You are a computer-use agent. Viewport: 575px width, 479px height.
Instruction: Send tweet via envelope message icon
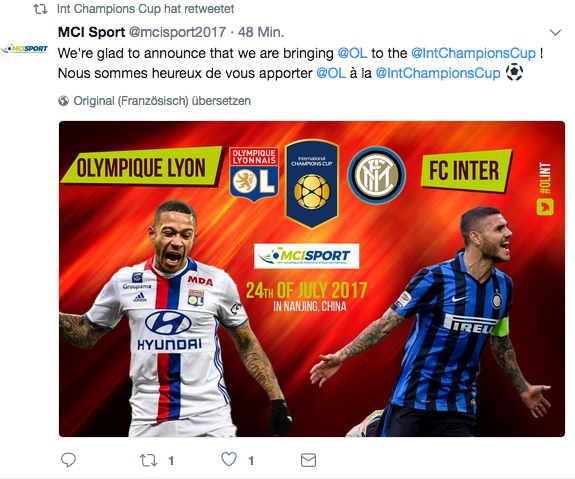pos(308,460)
